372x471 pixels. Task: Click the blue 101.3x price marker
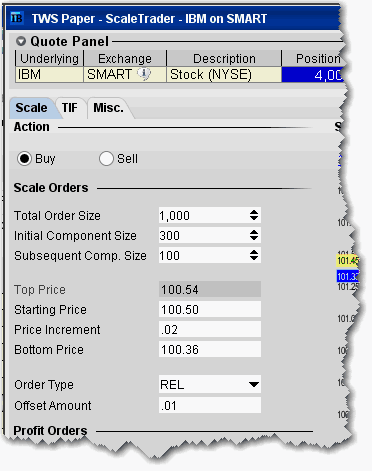point(347,276)
